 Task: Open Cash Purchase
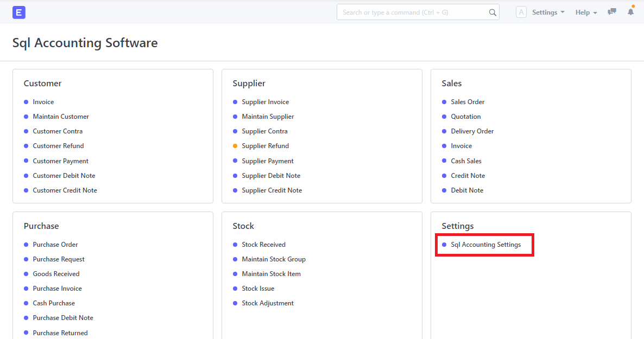pos(54,303)
